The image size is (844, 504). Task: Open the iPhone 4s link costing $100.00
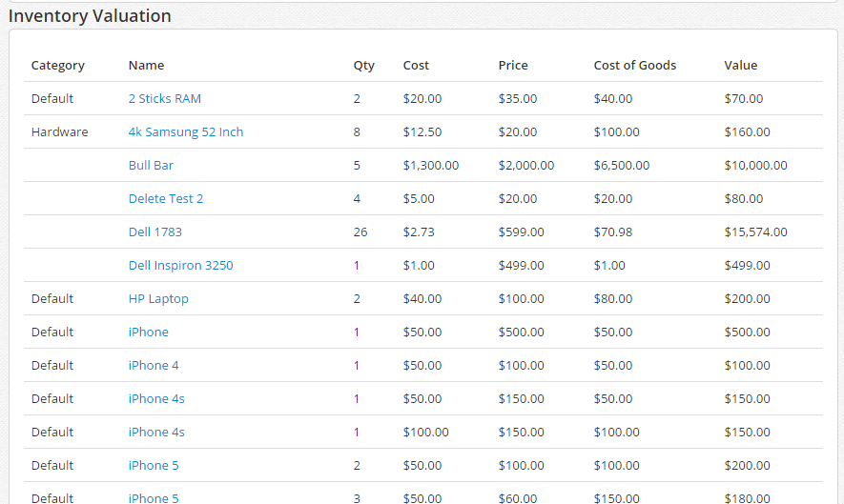click(x=156, y=433)
